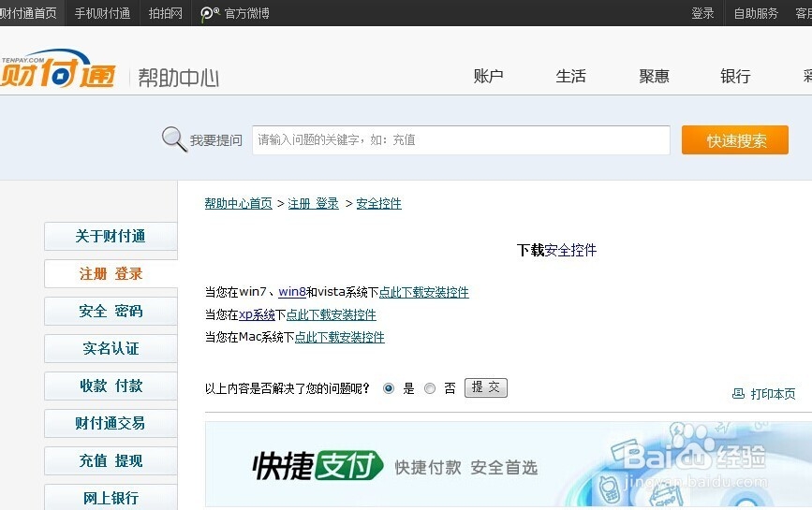The image size is (812, 510).
Task: Open 自助服务 in top bar
Action: point(756,13)
